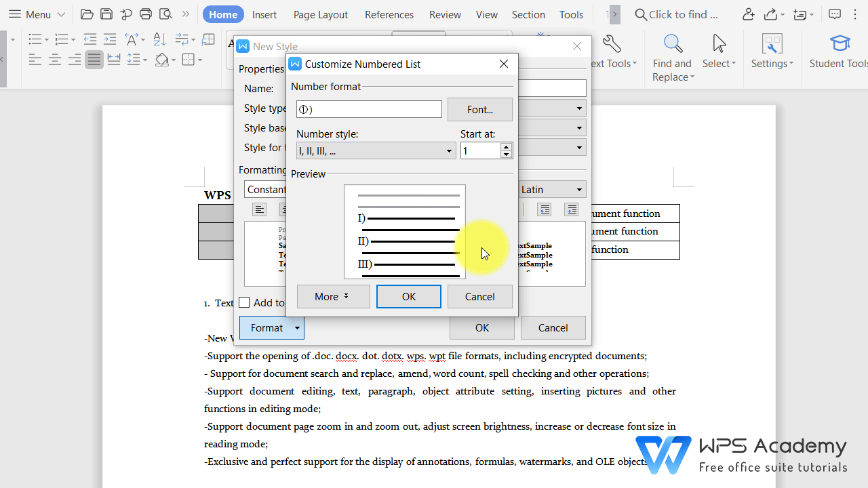Screen dimensions: 868x488
Task: Confirm with OK in Customize Numbered List
Action: [x=408, y=296]
